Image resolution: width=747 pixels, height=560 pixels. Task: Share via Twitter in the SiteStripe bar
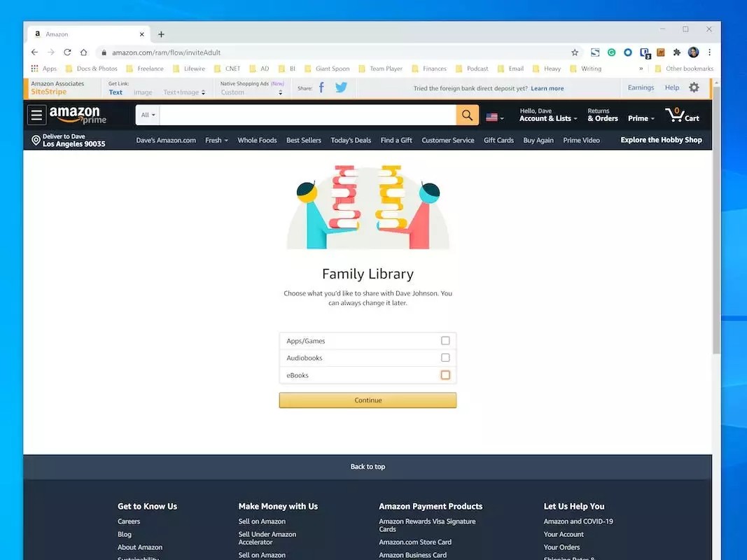[340, 87]
